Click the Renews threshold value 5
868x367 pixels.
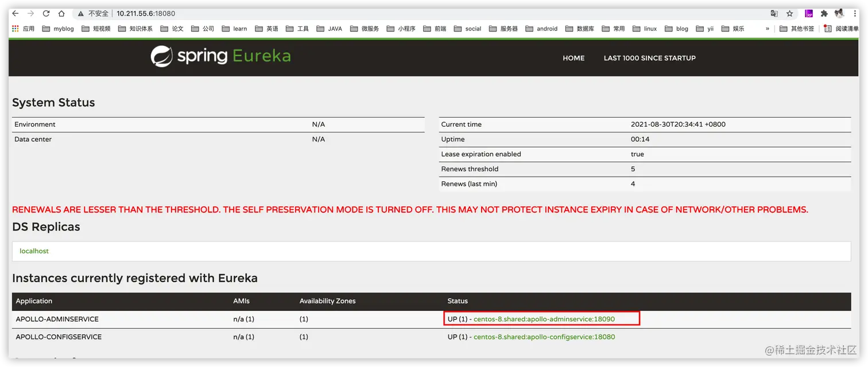[x=633, y=169]
